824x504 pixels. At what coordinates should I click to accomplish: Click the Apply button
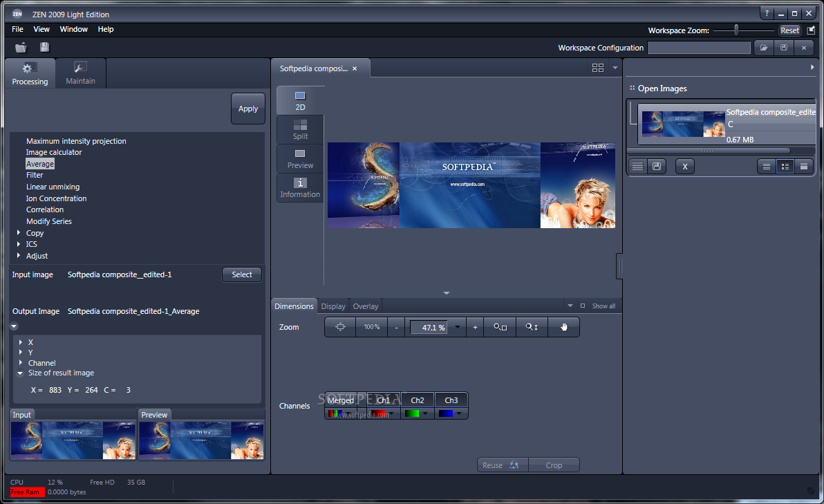(248, 109)
